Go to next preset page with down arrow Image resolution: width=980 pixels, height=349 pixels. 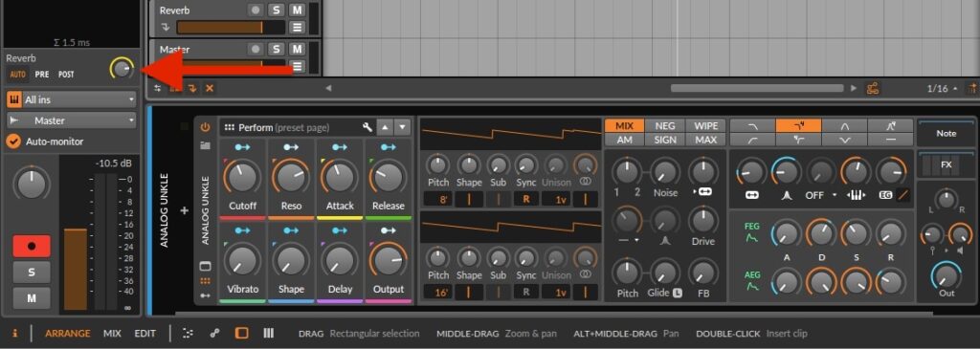(403, 127)
